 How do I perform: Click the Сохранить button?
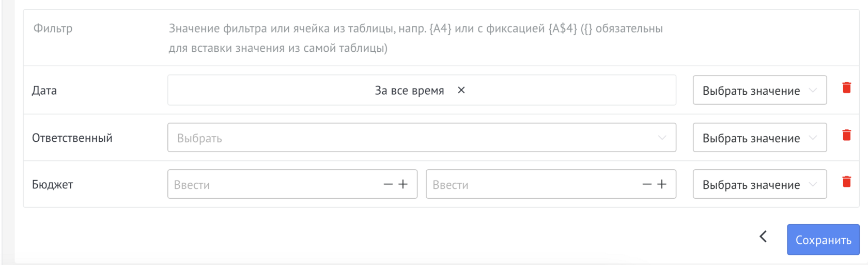[823, 240]
